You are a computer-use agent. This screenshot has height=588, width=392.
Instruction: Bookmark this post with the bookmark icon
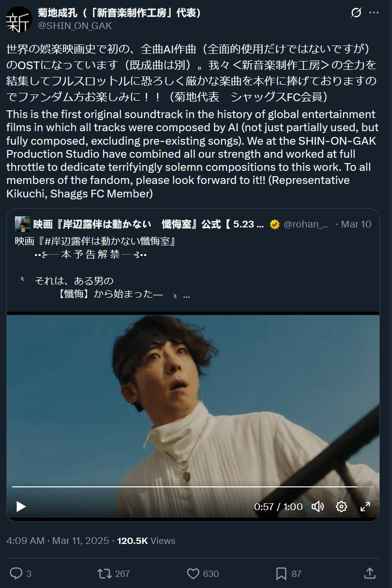coord(281,573)
